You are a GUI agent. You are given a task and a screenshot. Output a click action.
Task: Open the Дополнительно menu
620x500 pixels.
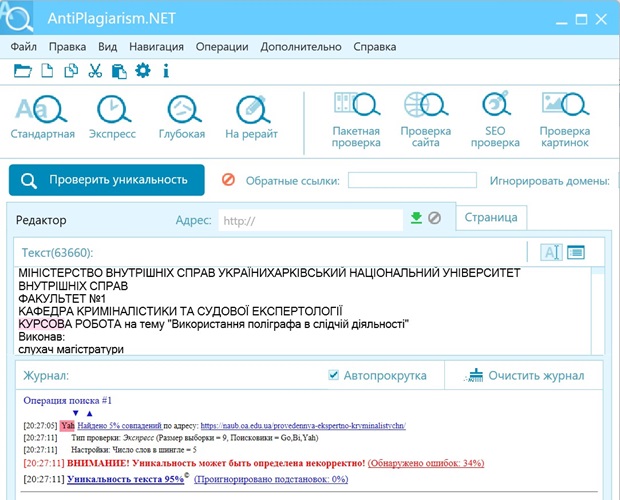tap(301, 47)
